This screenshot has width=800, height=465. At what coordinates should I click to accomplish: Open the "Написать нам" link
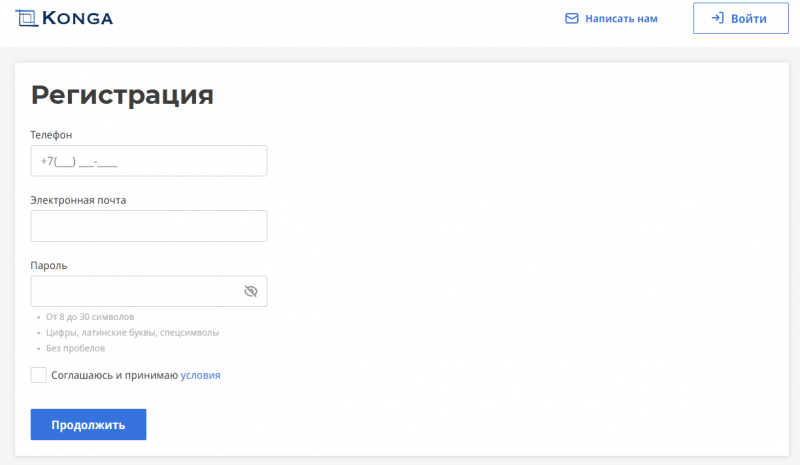pyautogui.click(x=621, y=18)
